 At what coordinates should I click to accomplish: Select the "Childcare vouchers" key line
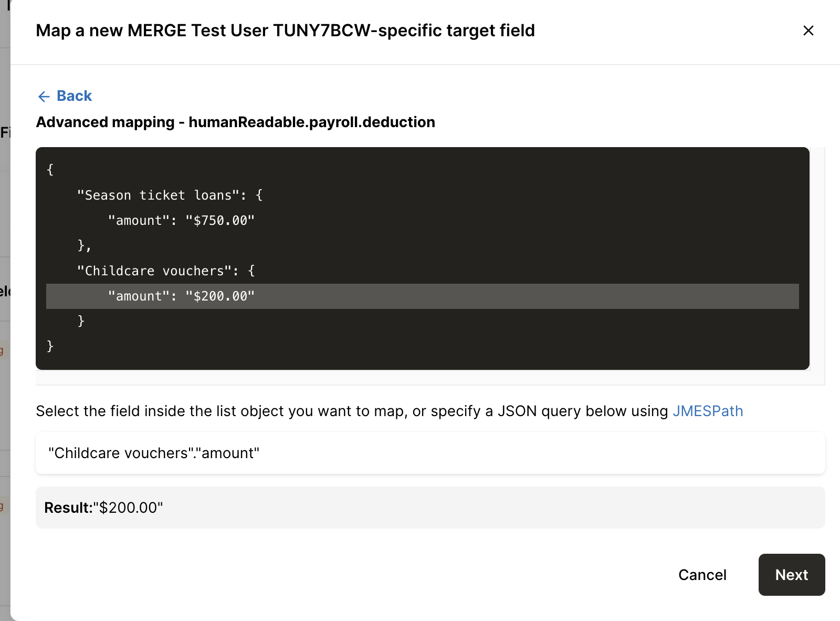tap(166, 271)
